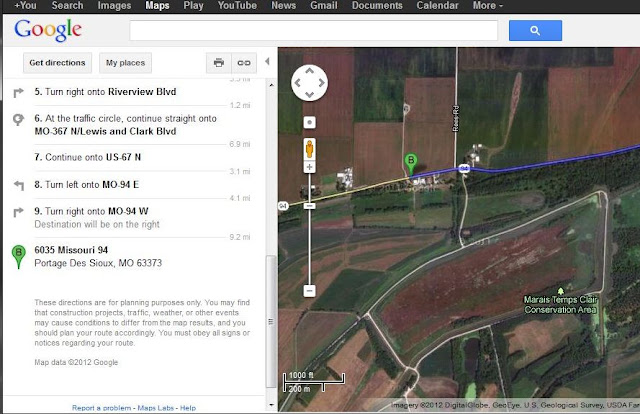Screen dimensions: 640x414
Task: Click turn left icon for step 8
Action: click(x=19, y=185)
